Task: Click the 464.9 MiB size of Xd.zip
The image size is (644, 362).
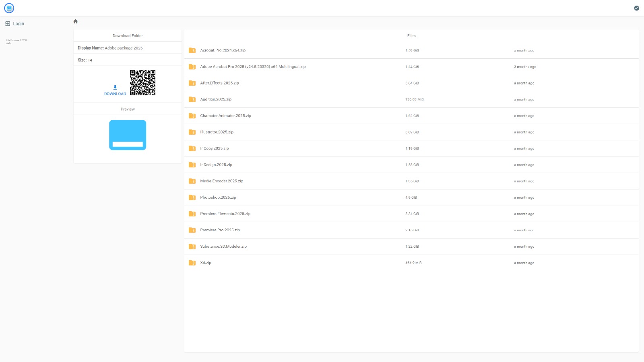Action: pyautogui.click(x=413, y=263)
